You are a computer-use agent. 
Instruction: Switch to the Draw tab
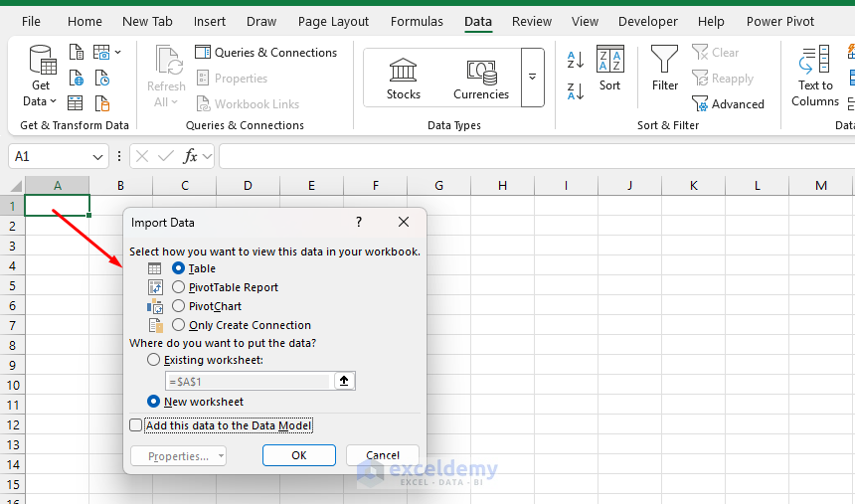(261, 21)
